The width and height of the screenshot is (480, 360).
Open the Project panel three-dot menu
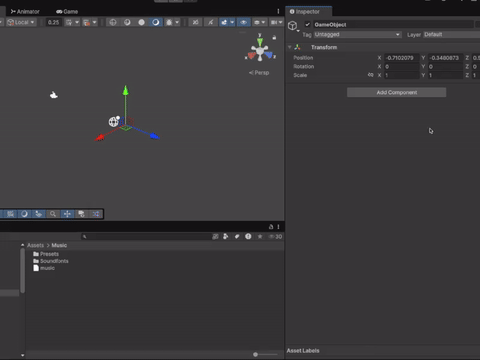pos(278,227)
